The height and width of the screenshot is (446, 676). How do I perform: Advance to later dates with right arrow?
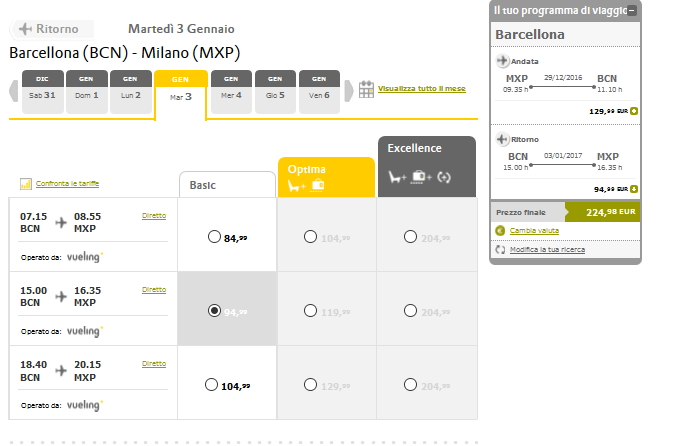click(349, 90)
